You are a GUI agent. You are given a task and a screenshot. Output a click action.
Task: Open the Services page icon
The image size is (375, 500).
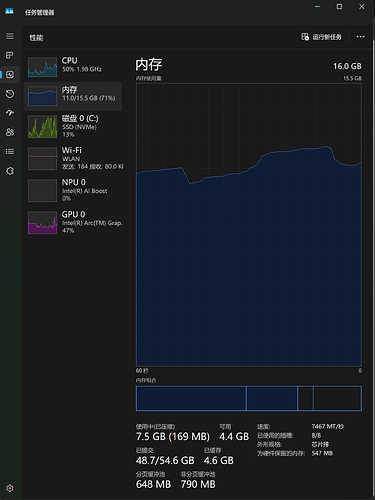click(10, 171)
